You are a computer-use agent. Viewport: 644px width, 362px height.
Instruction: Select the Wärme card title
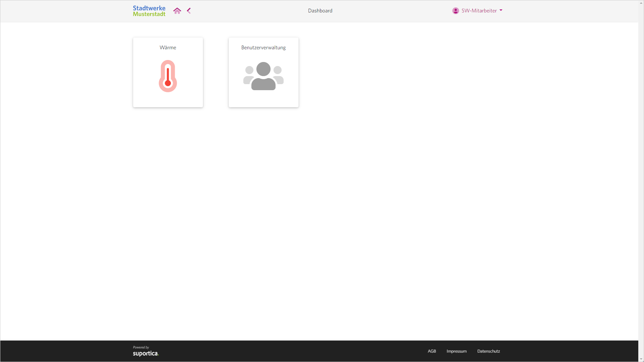(168, 48)
